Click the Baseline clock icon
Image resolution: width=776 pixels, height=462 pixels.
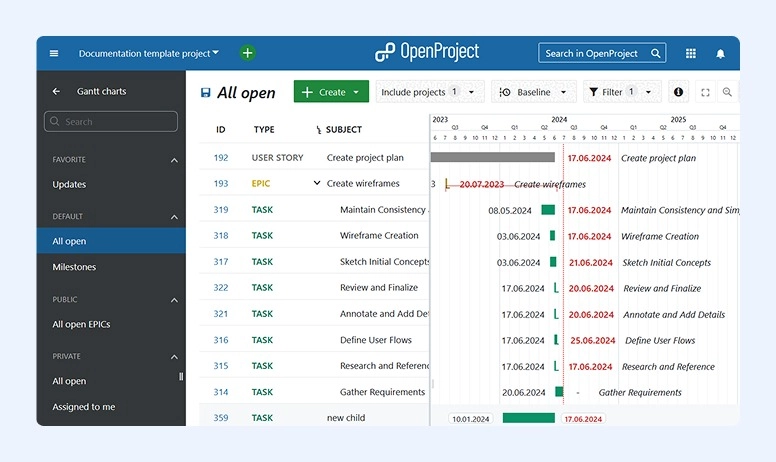tap(505, 92)
